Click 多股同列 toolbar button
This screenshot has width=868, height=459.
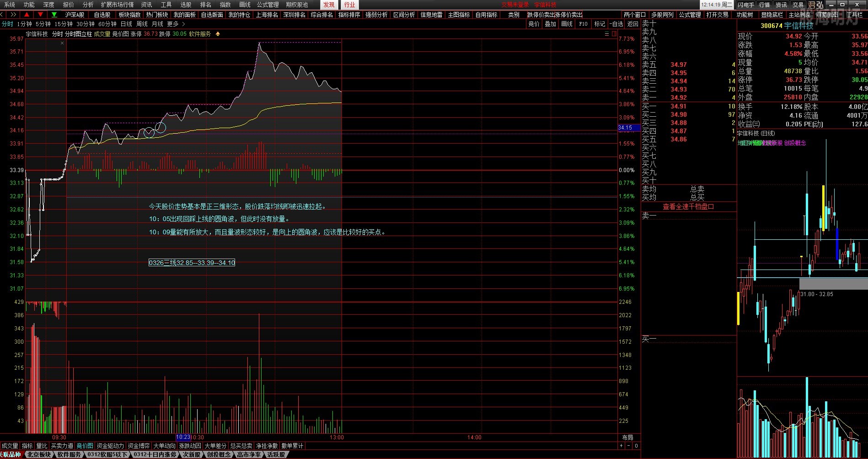click(x=662, y=15)
